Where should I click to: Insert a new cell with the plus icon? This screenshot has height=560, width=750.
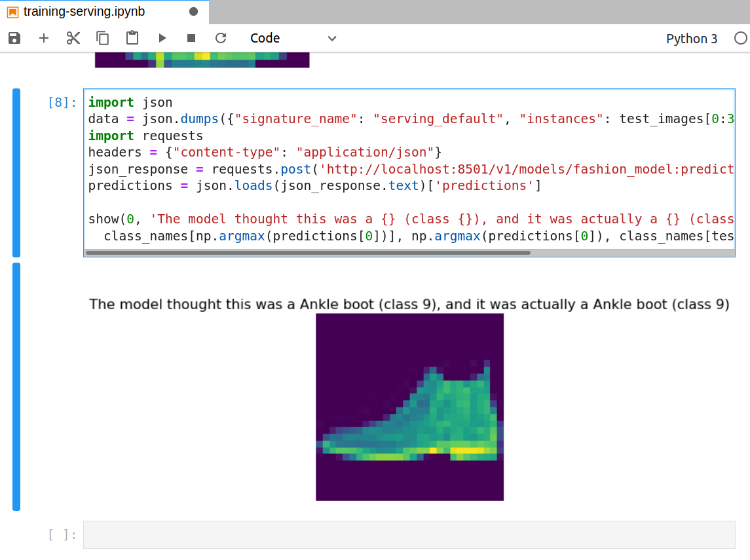43,38
